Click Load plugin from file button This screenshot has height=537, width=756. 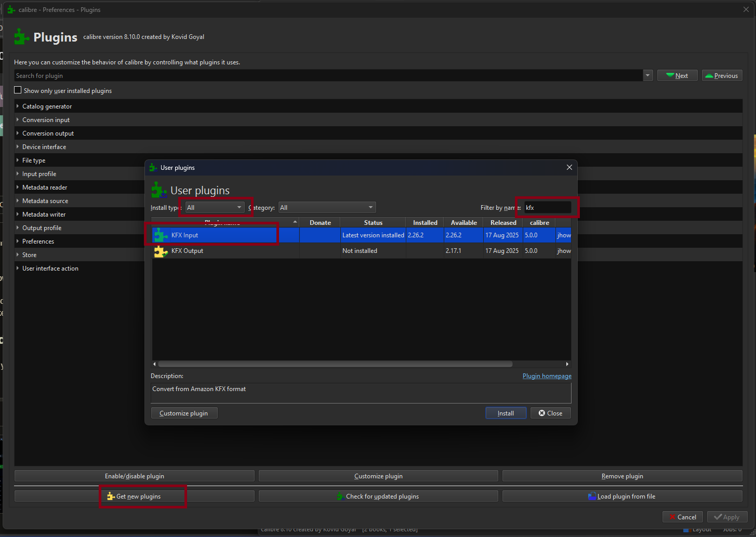point(622,496)
